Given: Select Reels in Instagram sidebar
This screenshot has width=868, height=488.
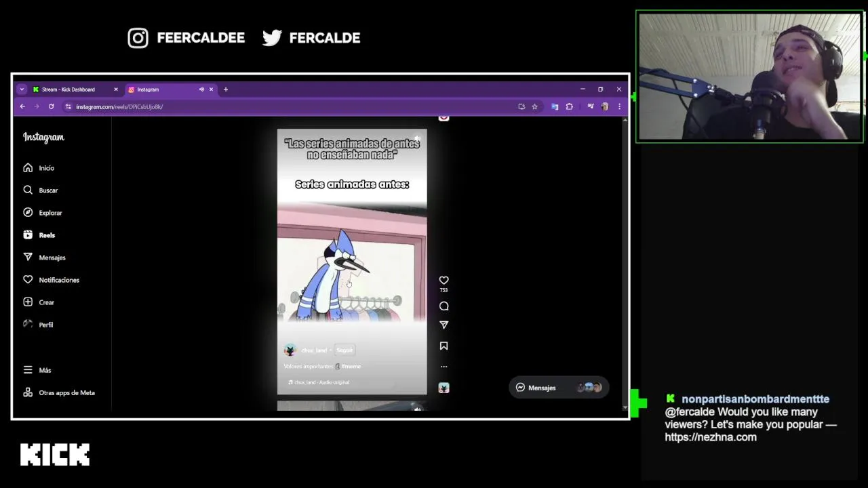Looking at the screenshot, I should pyautogui.click(x=39, y=235).
